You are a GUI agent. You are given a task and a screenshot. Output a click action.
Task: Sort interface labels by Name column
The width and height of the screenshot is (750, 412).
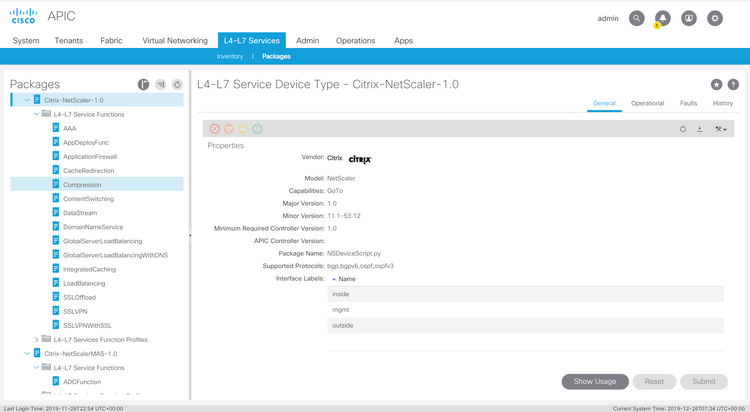tap(347, 279)
